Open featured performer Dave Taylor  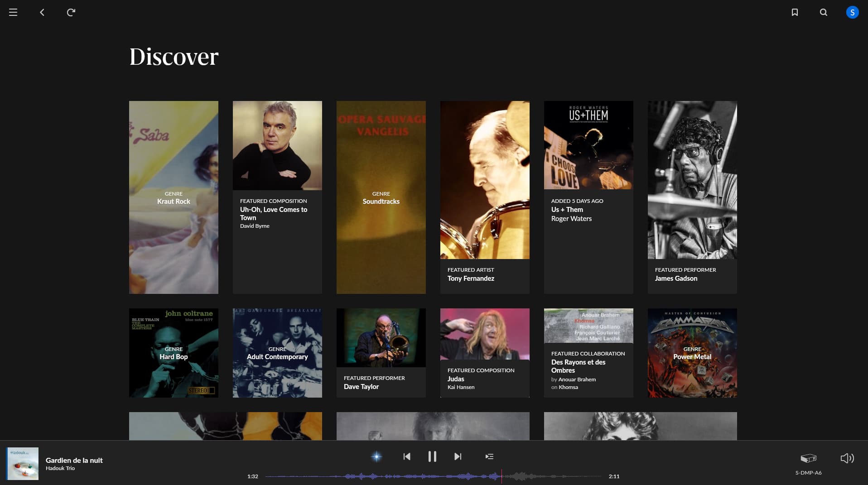[361, 387]
